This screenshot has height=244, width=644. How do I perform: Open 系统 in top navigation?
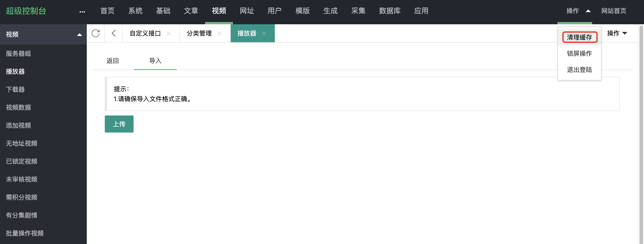135,11
